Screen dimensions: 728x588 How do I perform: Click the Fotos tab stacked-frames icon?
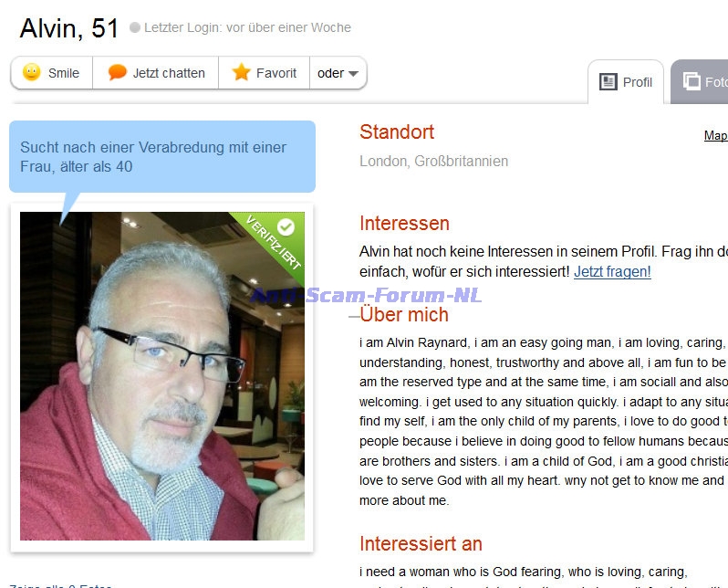coord(692,82)
